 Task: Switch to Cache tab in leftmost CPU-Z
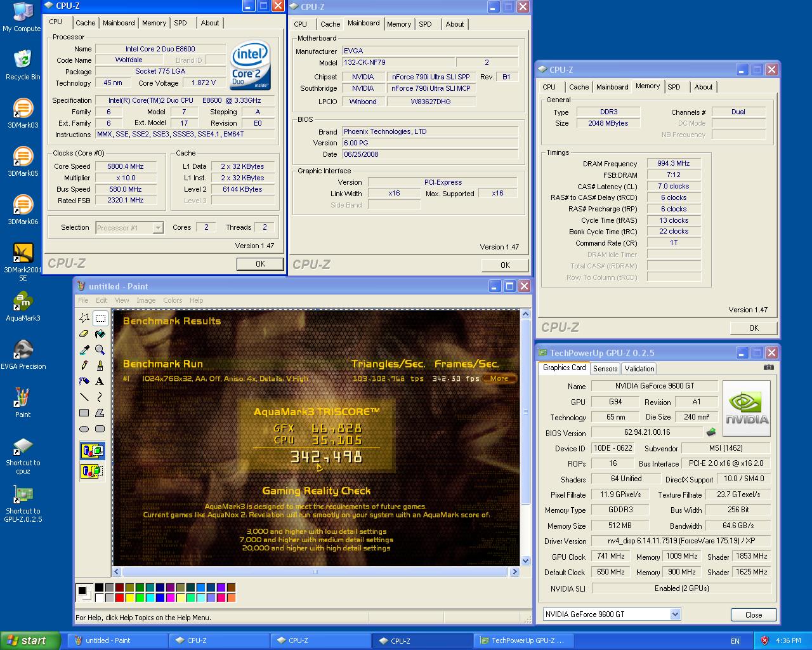(x=85, y=23)
